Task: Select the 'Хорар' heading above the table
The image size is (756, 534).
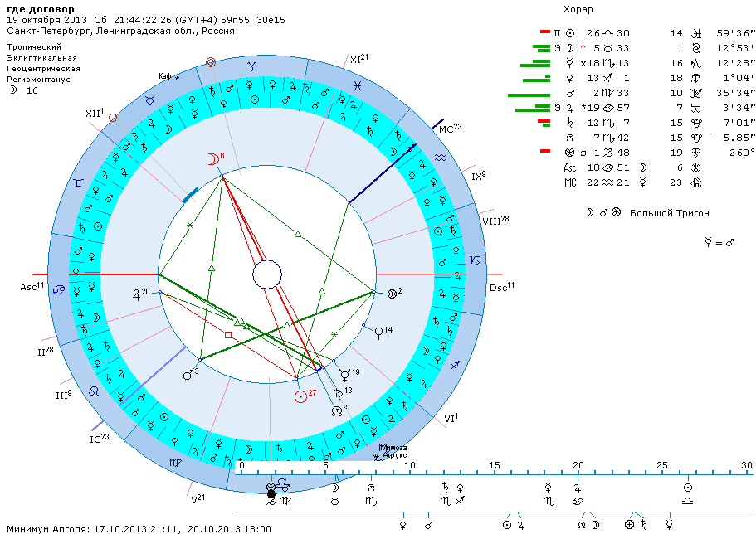Action: (578, 9)
